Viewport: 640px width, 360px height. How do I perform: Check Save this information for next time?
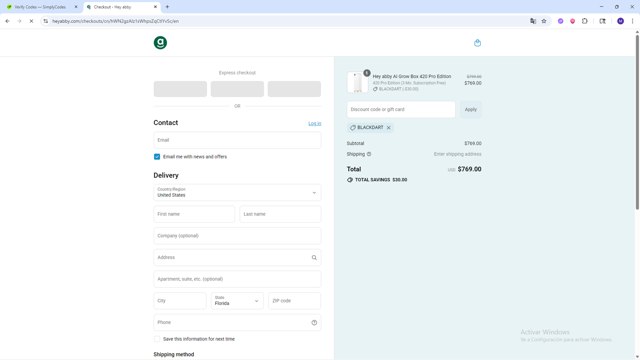pos(157,339)
